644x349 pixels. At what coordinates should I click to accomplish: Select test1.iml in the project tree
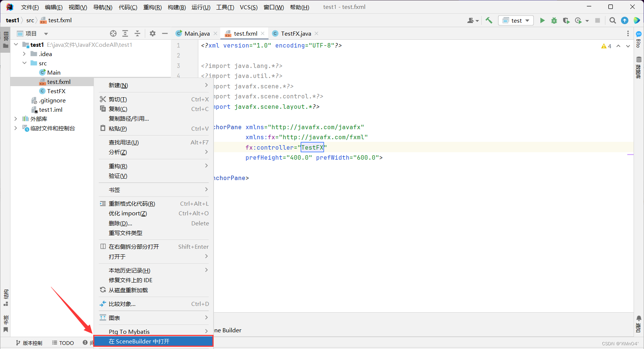(51, 110)
